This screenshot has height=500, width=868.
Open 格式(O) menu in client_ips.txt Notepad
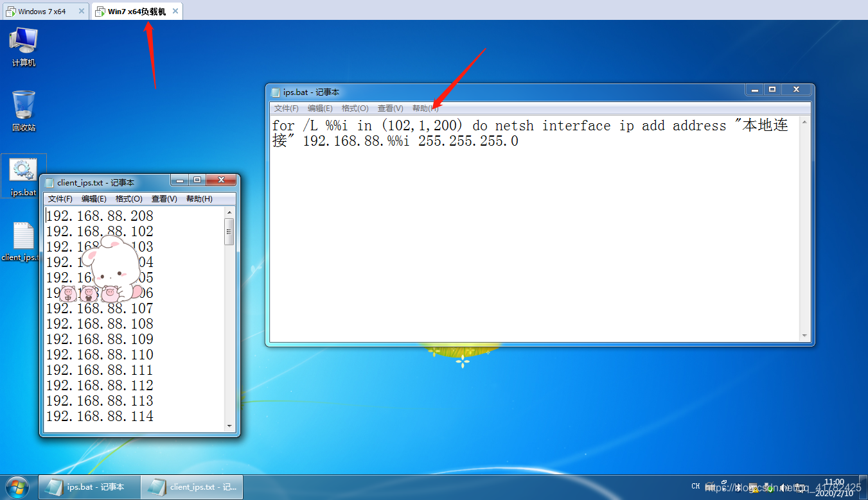tap(129, 199)
